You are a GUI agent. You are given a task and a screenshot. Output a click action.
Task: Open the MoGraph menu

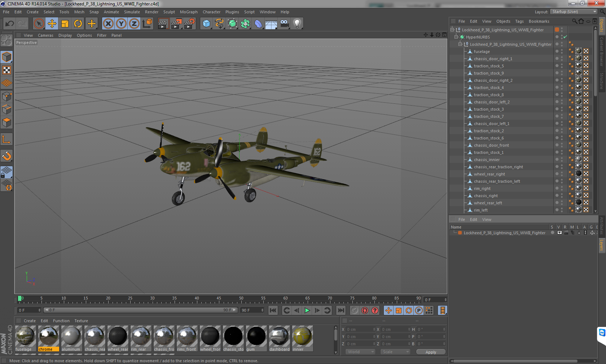click(x=189, y=12)
